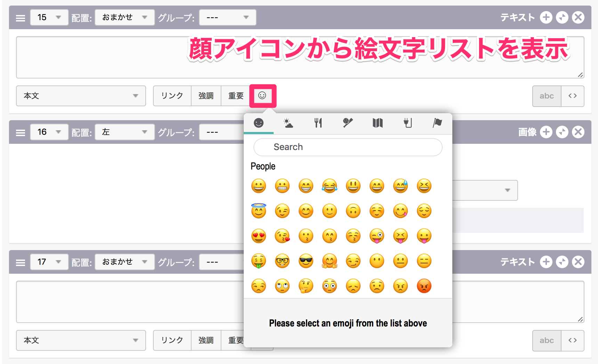Toggle the source code view in block 15
The width and height of the screenshot is (598, 364).
coord(572,96)
